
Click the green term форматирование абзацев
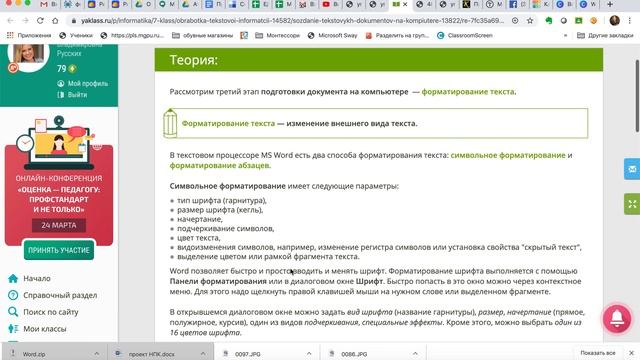tap(220, 165)
